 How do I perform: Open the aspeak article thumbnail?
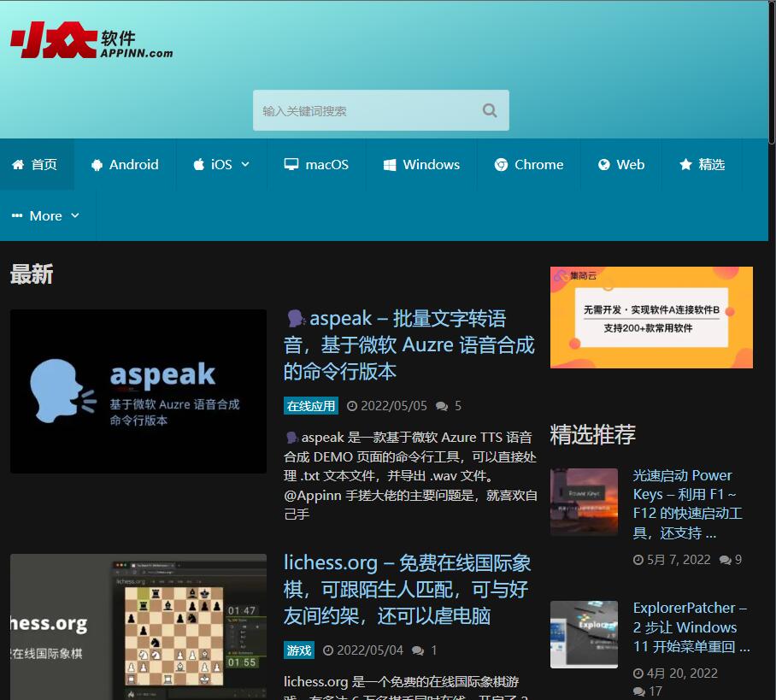(x=138, y=391)
